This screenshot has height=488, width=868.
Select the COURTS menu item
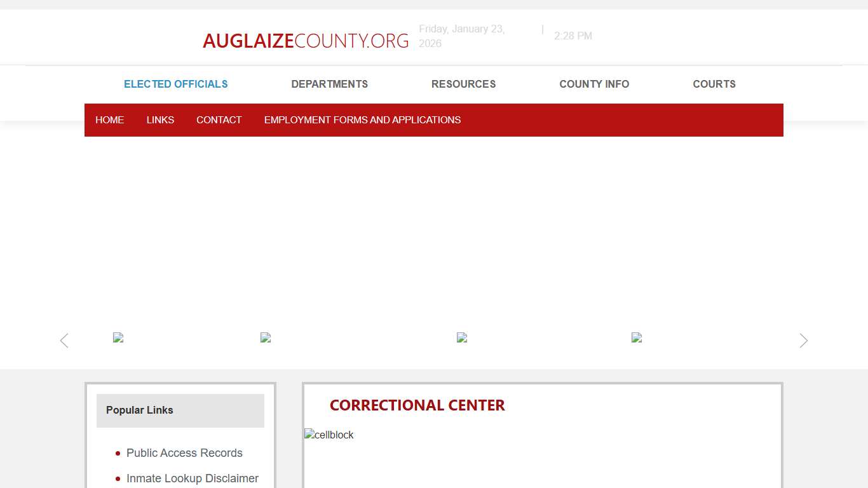coord(714,84)
